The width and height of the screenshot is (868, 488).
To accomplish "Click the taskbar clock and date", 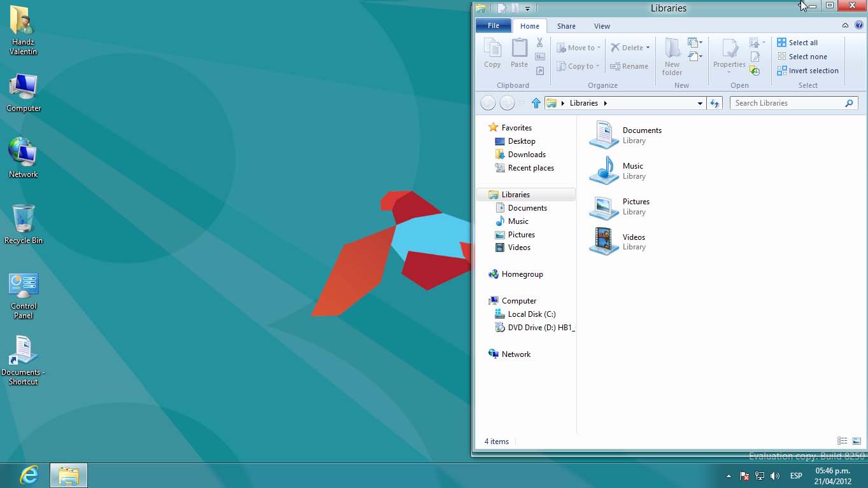I will [832, 476].
